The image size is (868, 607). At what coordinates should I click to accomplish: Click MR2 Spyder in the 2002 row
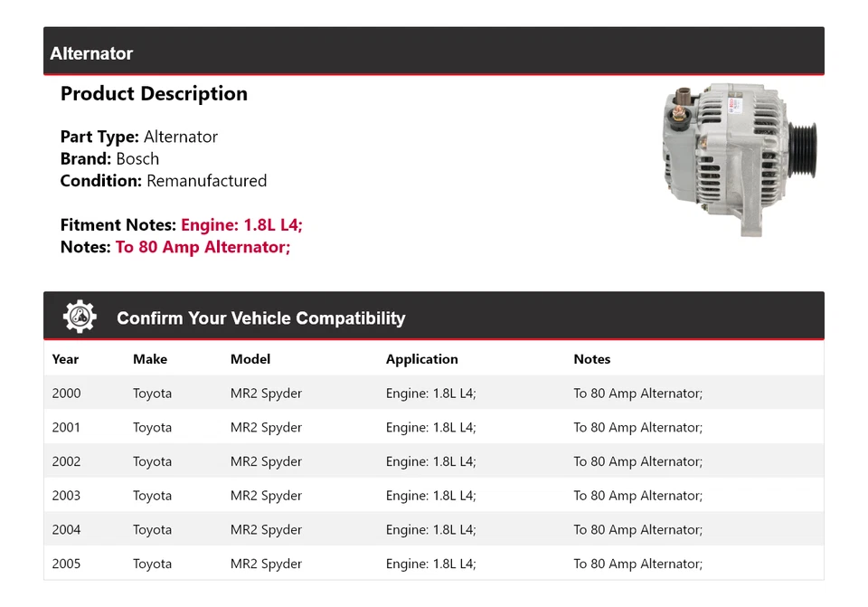266,462
